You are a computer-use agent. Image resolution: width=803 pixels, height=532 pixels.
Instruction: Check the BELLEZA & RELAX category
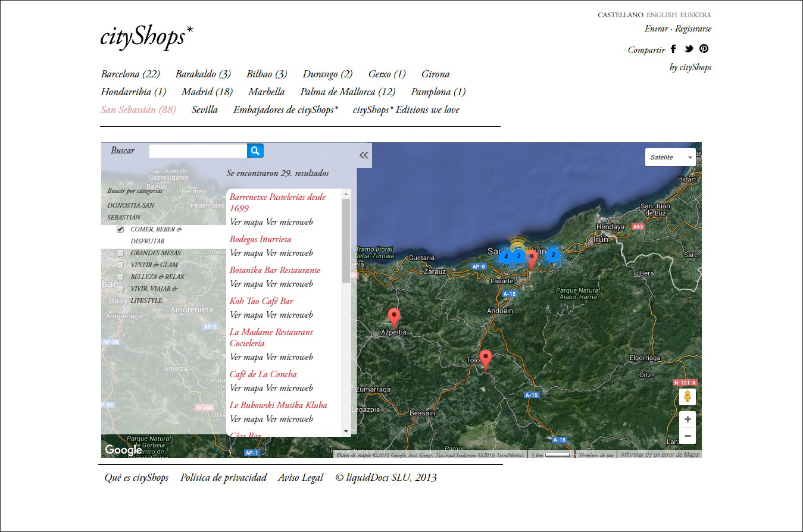tap(120, 277)
